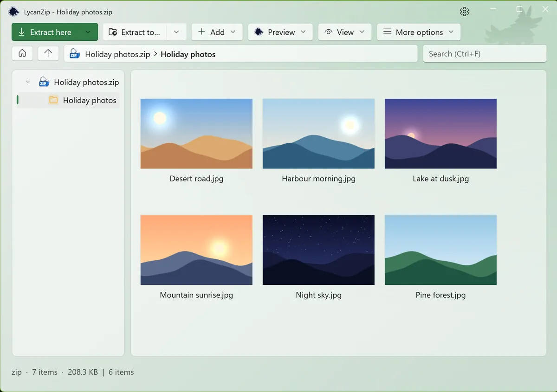Click the More options label
This screenshot has width=557, height=392.
(x=419, y=32)
